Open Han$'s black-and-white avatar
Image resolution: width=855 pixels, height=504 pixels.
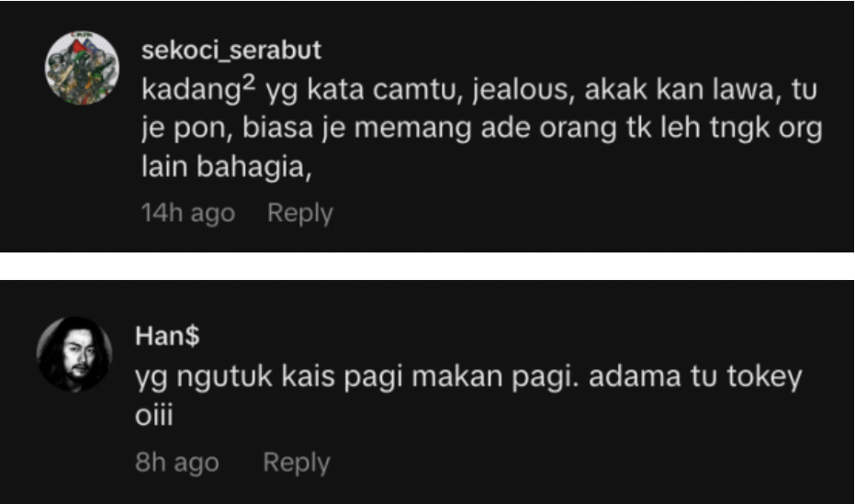click(74, 354)
